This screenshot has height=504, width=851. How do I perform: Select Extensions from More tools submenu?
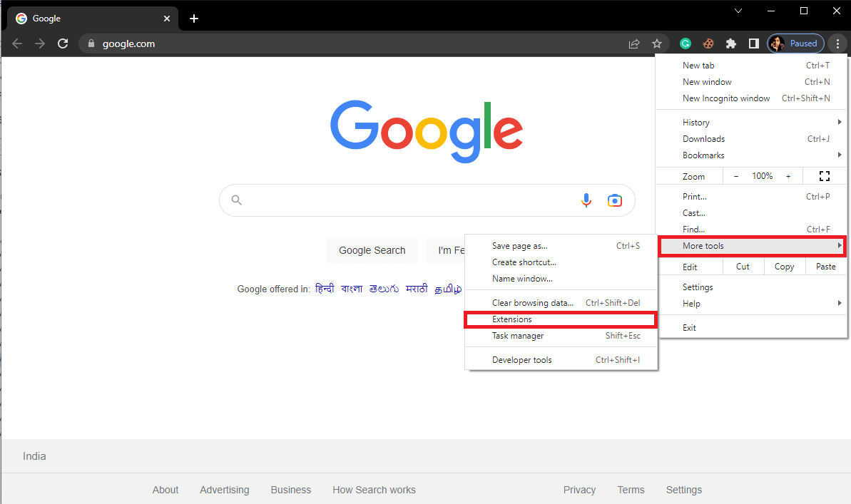click(512, 319)
